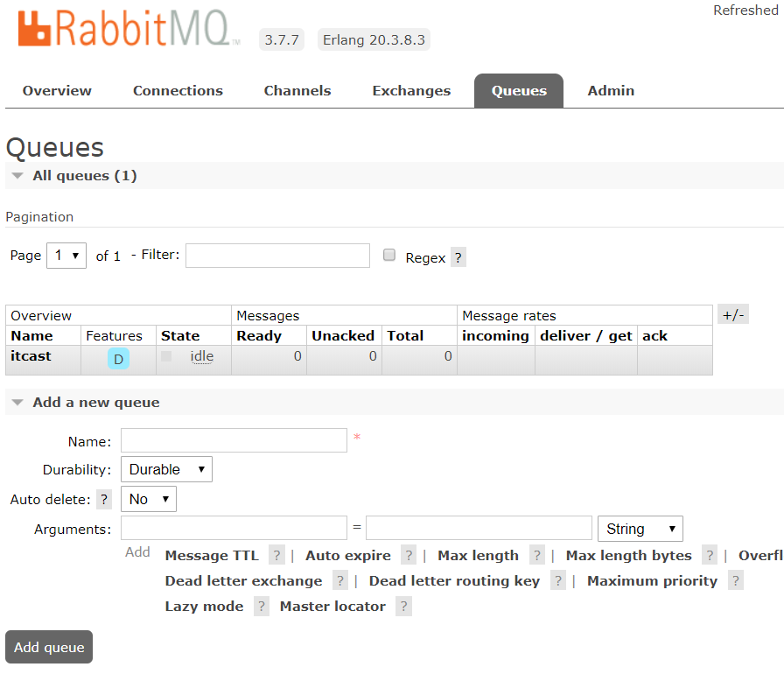The height and width of the screenshot is (681, 784).
Task: Insert the Lazy mode argument
Action: pos(204,607)
